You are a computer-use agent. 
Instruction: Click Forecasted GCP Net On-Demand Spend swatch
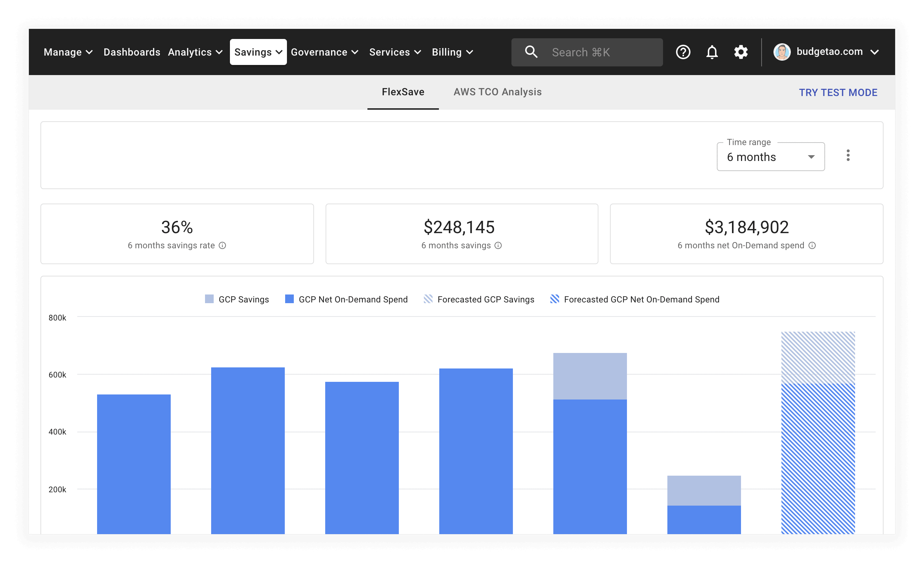(555, 299)
